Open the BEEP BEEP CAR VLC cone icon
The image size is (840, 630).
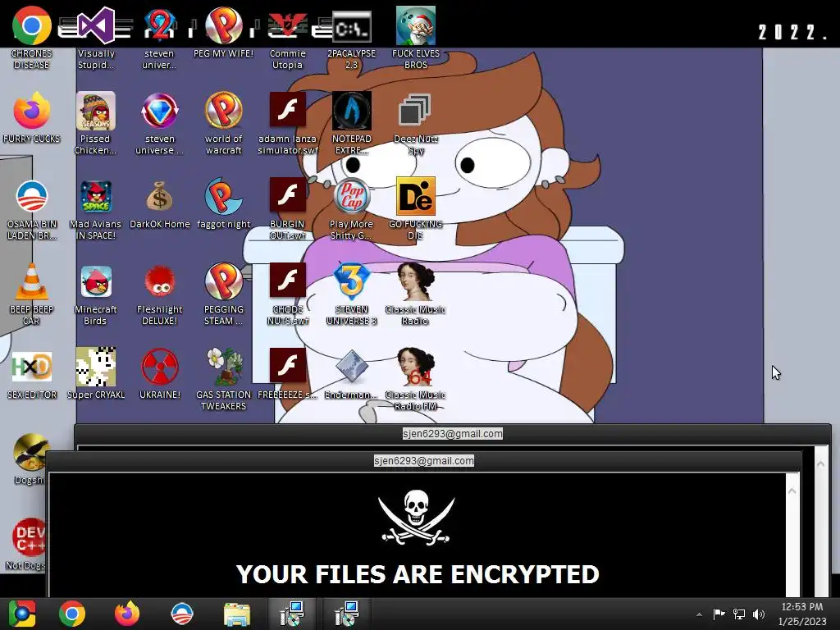pyautogui.click(x=32, y=281)
